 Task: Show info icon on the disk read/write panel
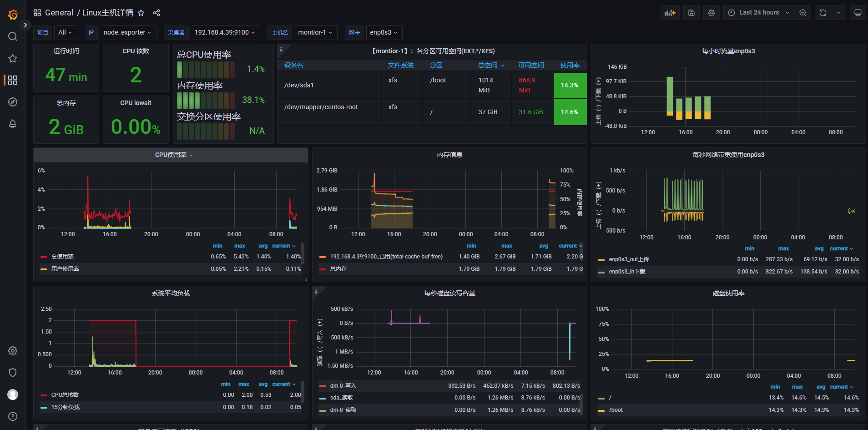pos(316,291)
